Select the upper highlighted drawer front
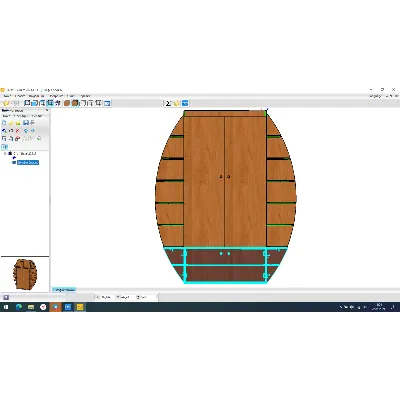 (x=225, y=257)
